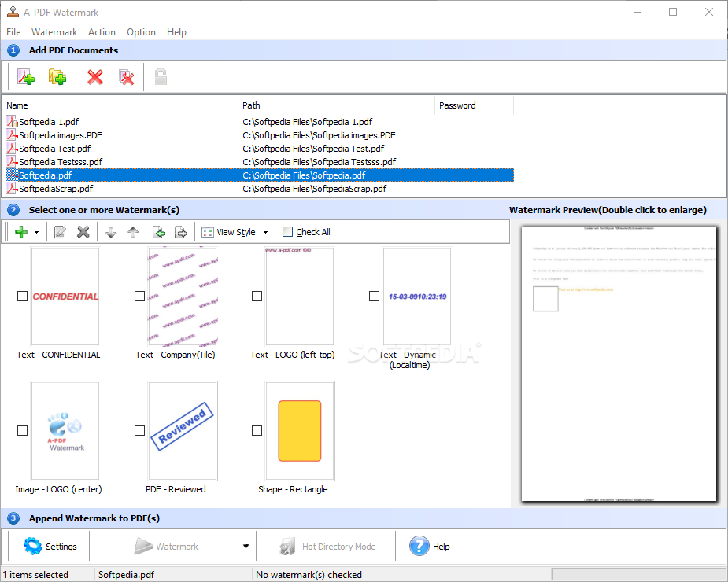This screenshot has width=728, height=582.
Task: Open the Option menu
Action: [141, 32]
